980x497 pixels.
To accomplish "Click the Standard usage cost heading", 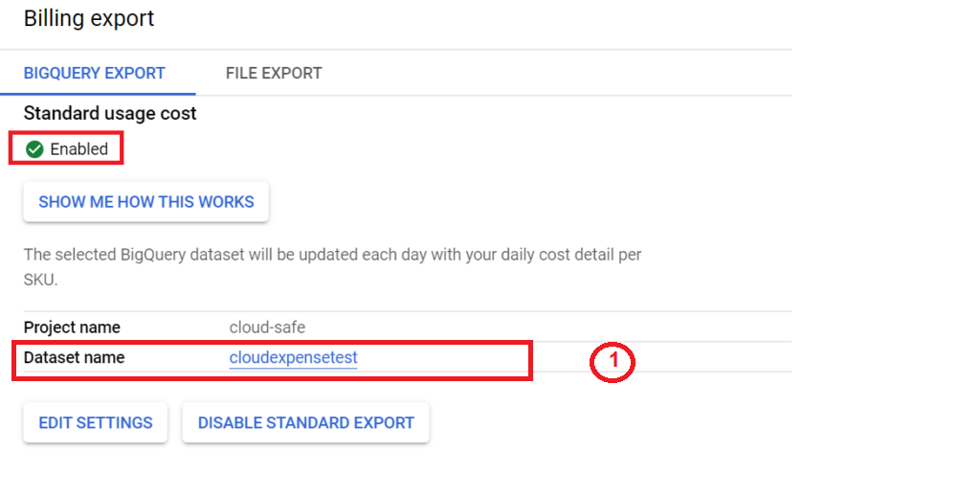I will coord(110,113).
